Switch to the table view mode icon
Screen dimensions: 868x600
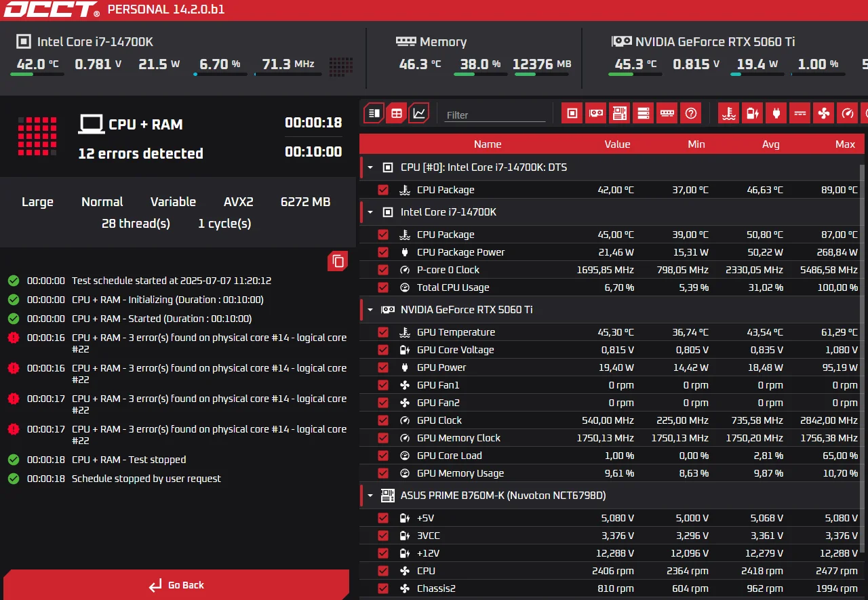pos(397,113)
